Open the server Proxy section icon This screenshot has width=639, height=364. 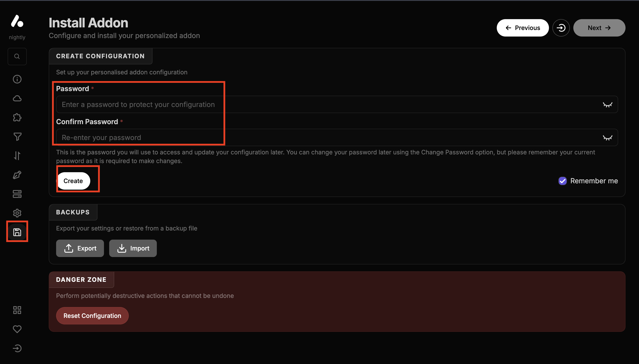point(17,194)
